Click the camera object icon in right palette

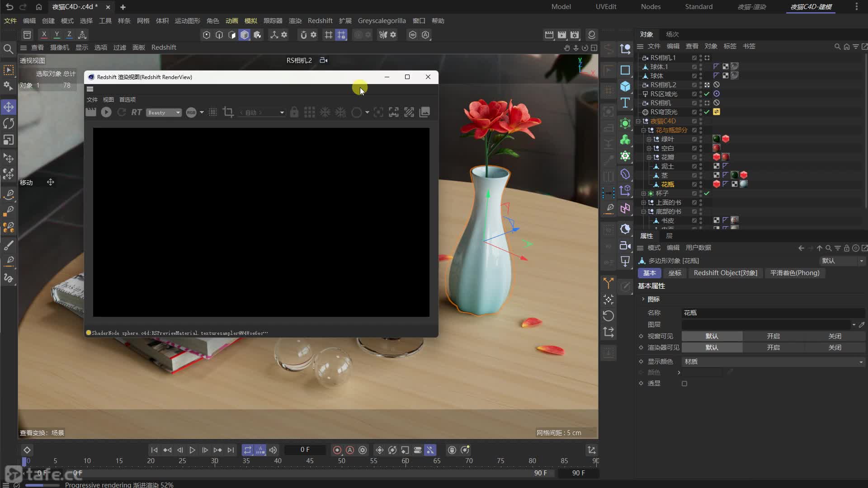pos(625,245)
